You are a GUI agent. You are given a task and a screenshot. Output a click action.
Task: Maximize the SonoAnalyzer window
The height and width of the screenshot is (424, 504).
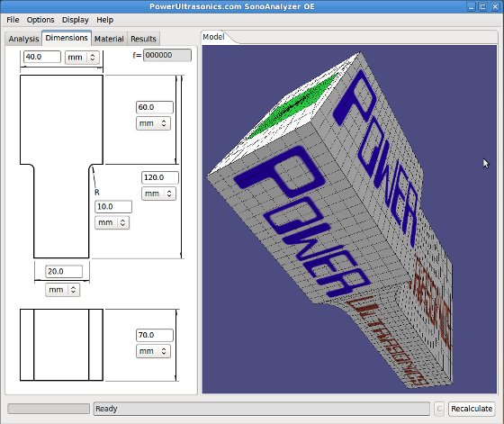coord(482,6)
